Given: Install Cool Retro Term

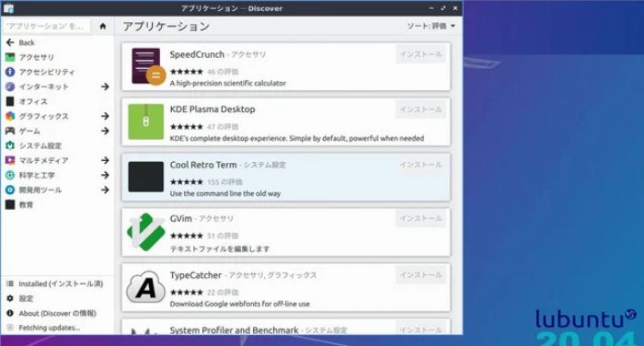Looking at the screenshot, I should point(420,165).
